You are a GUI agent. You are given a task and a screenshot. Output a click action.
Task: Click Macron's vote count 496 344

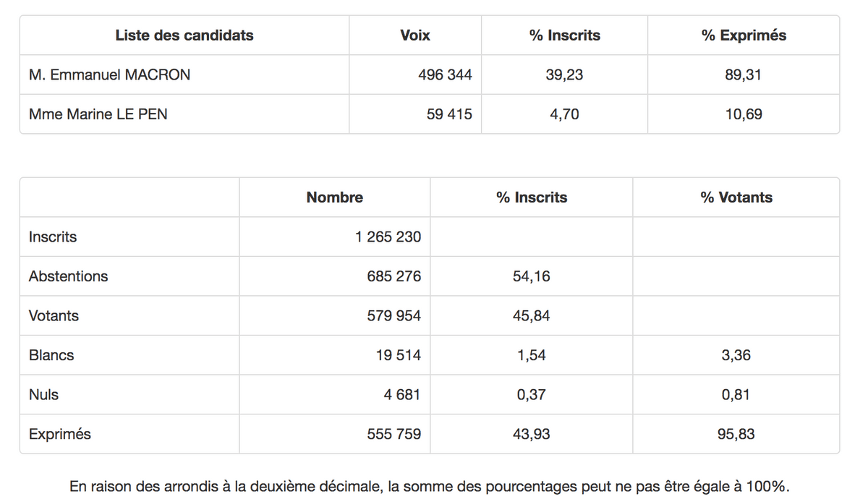[445, 75]
